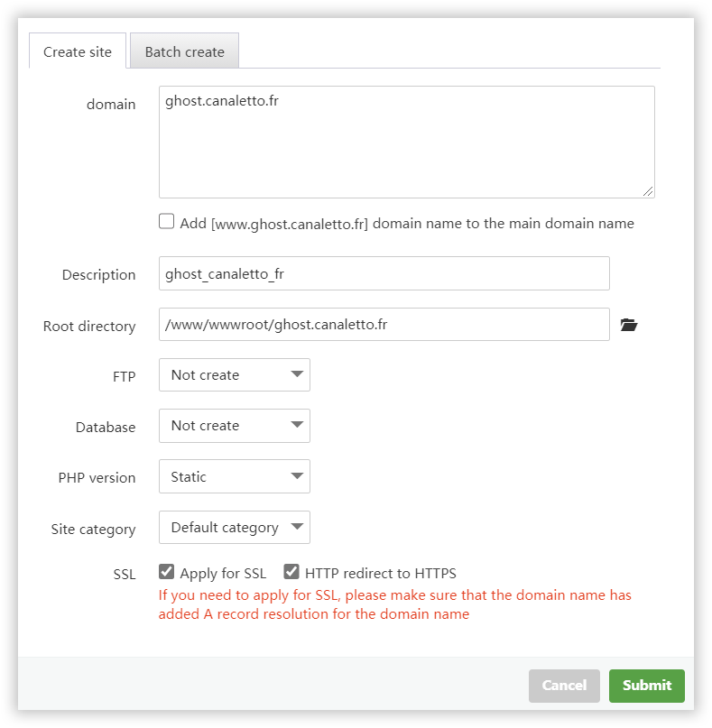This screenshot has width=712, height=728.
Task: Open the Site category dropdown
Action: point(234,528)
